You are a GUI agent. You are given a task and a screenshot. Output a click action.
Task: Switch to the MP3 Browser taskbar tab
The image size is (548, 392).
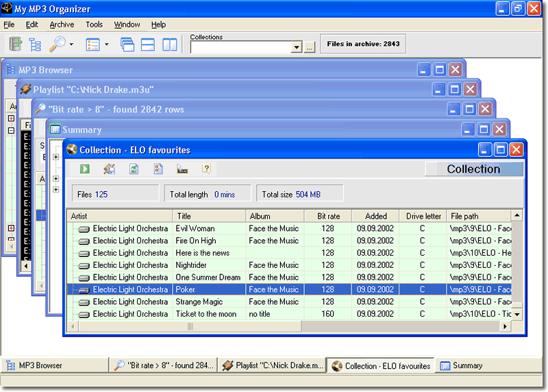[x=56, y=365]
